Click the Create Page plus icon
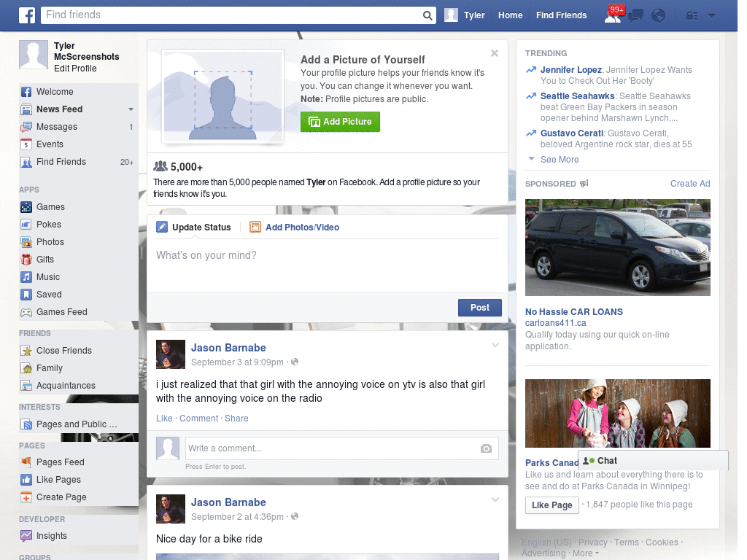Screen dimensions: 747x560 point(26,497)
